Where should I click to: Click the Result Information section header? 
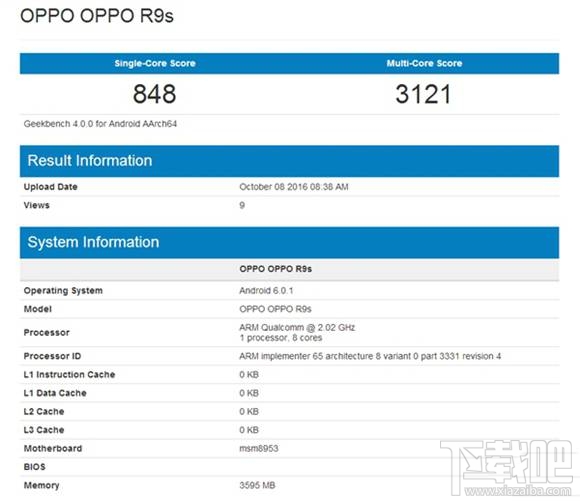[x=289, y=161]
